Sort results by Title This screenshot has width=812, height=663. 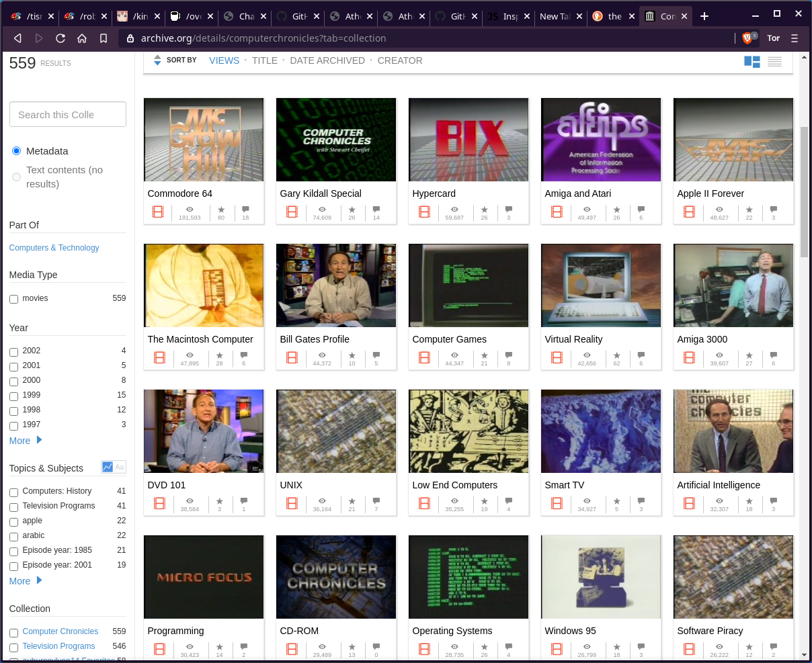265,60
